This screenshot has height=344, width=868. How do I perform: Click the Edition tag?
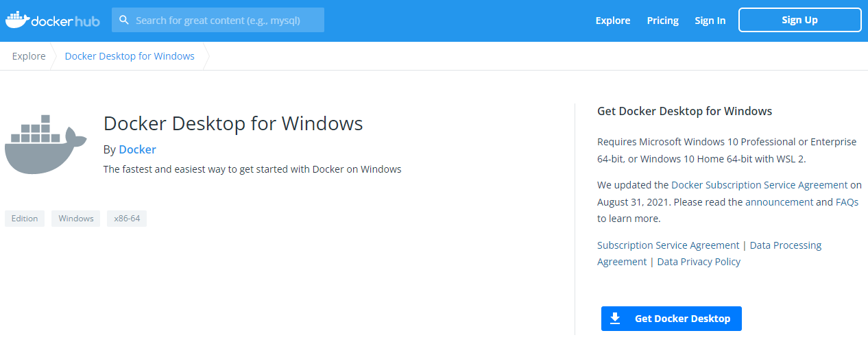coord(25,219)
